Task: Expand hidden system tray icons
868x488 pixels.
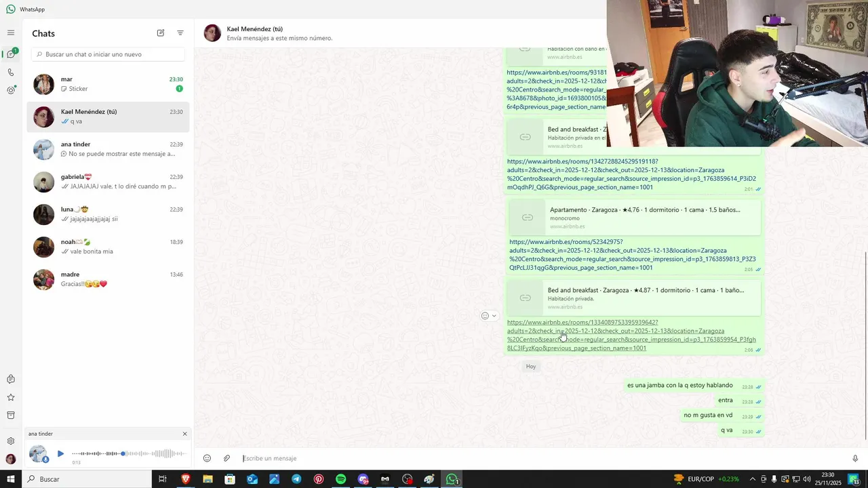Action: [x=752, y=479]
